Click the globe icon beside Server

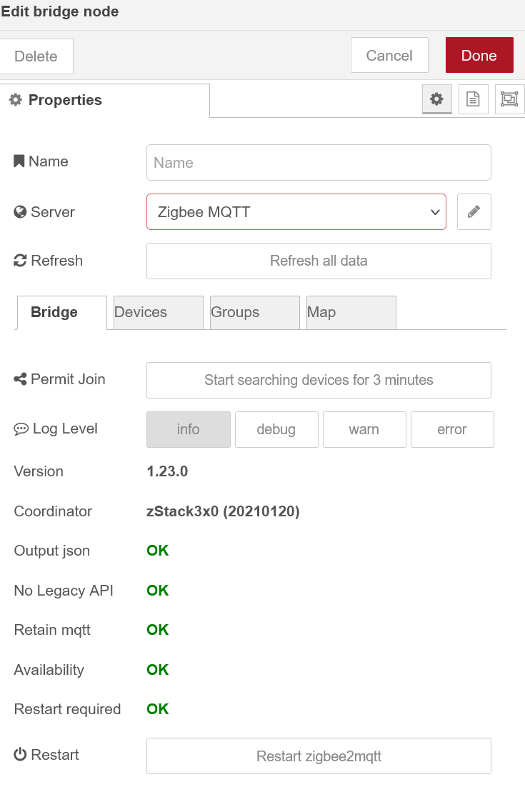click(19, 211)
